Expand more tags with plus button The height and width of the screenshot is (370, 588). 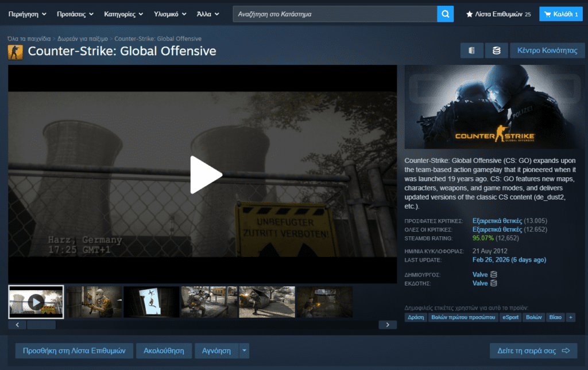(x=570, y=317)
